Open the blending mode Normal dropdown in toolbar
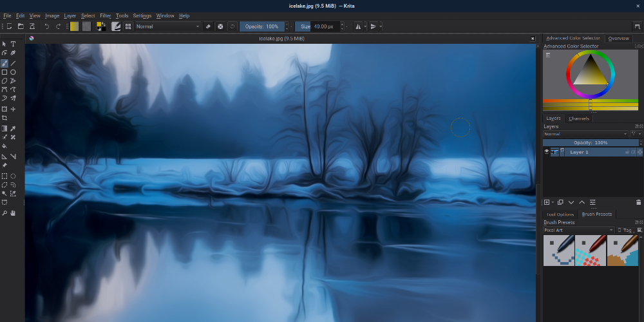The width and height of the screenshot is (644, 322). [168, 26]
